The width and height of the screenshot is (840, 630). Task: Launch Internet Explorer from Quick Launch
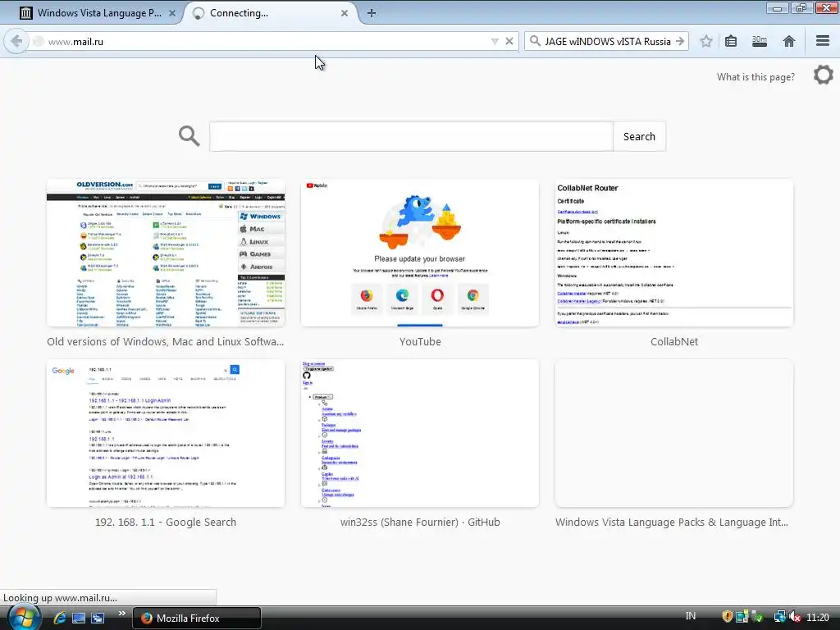[x=59, y=618]
